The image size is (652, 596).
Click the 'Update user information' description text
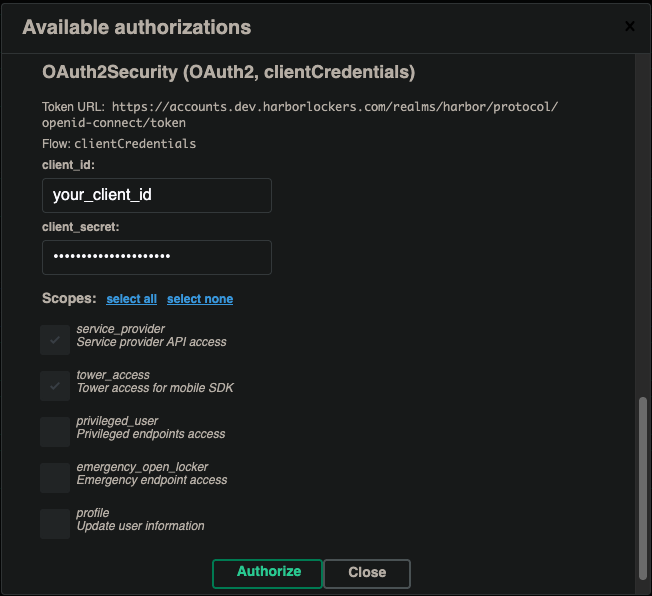[x=141, y=526]
